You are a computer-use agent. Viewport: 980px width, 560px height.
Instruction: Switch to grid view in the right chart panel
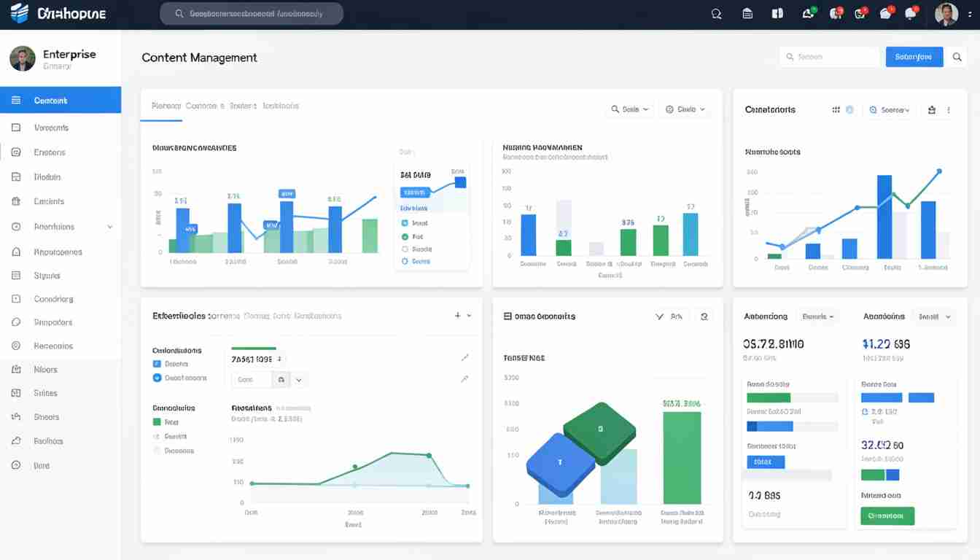pos(836,110)
